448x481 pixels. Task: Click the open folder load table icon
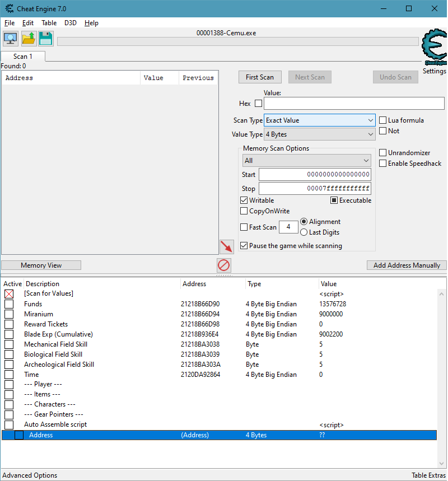click(x=28, y=38)
